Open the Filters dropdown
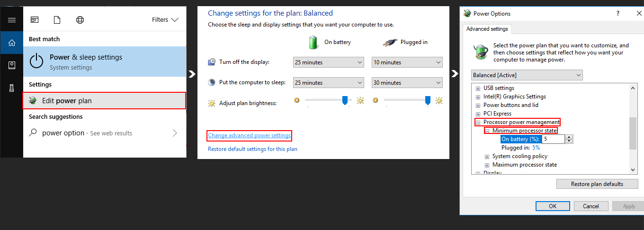 (165, 20)
